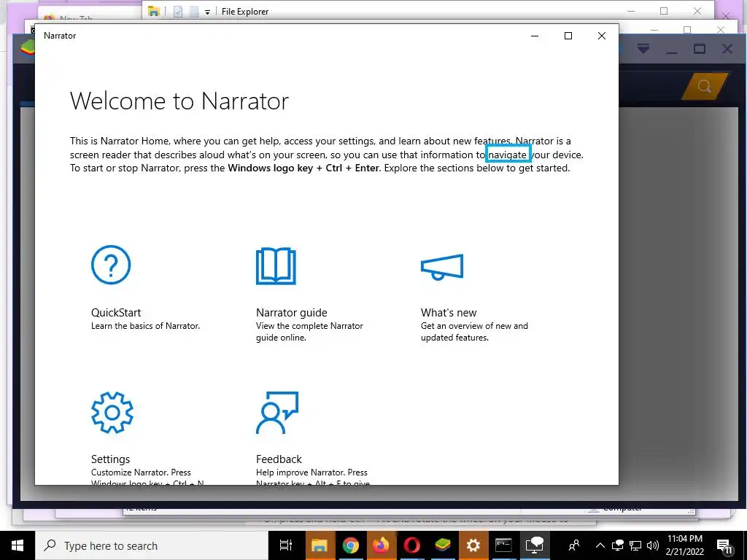
Task: Click 'Get an overview of new and updated features.'
Action: (x=474, y=332)
